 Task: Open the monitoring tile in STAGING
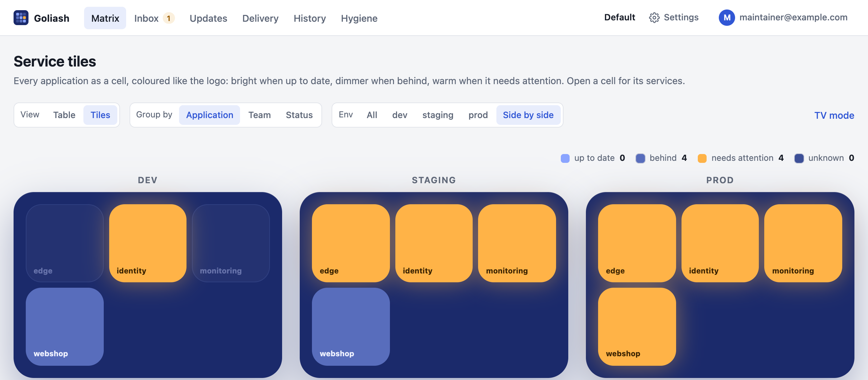point(517,243)
